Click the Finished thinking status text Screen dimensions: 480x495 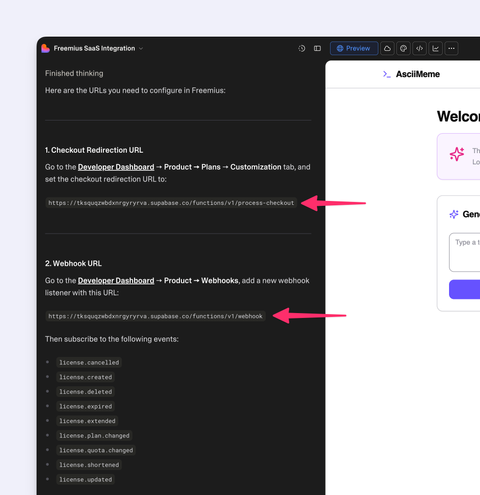[x=74, y=73]
